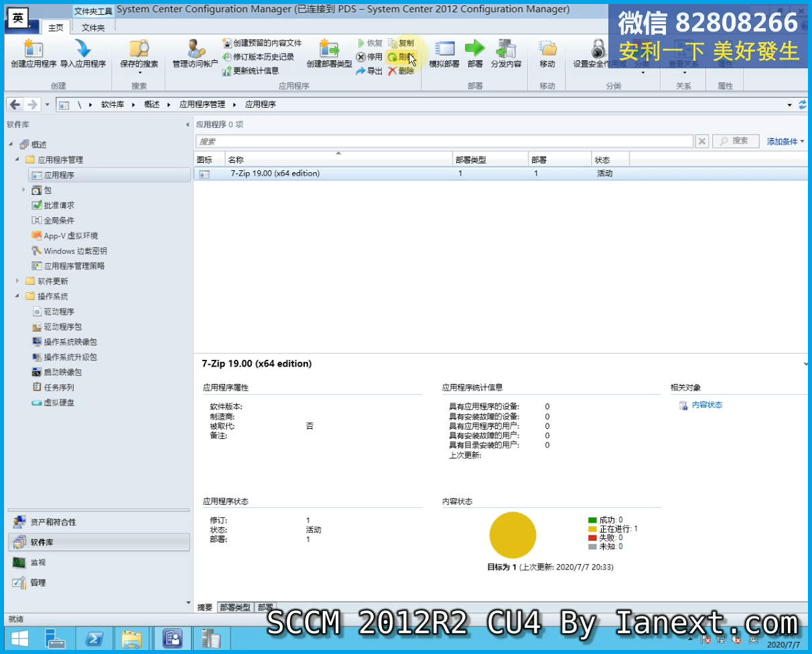Click the yellow content status pie chart
This screenshot has width=812, height=654.
coord(513,535)
